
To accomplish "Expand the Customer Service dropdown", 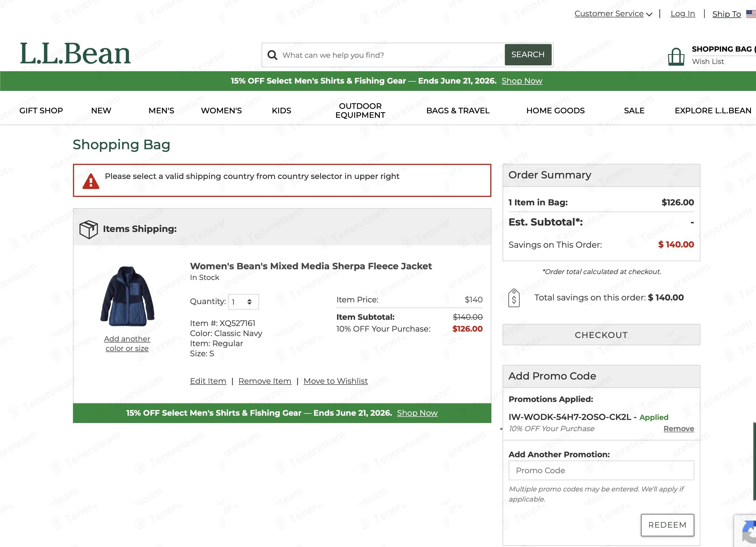I will pyautogui.click(x=613, y=14).
